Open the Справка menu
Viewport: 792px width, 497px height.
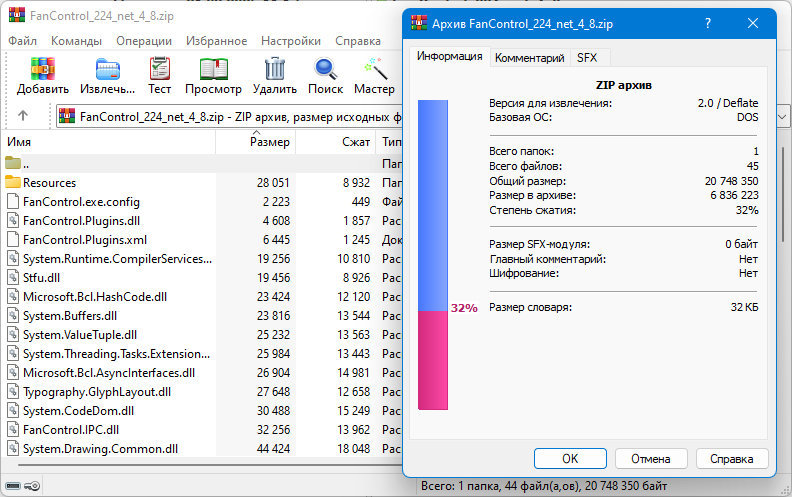(358, 41)
